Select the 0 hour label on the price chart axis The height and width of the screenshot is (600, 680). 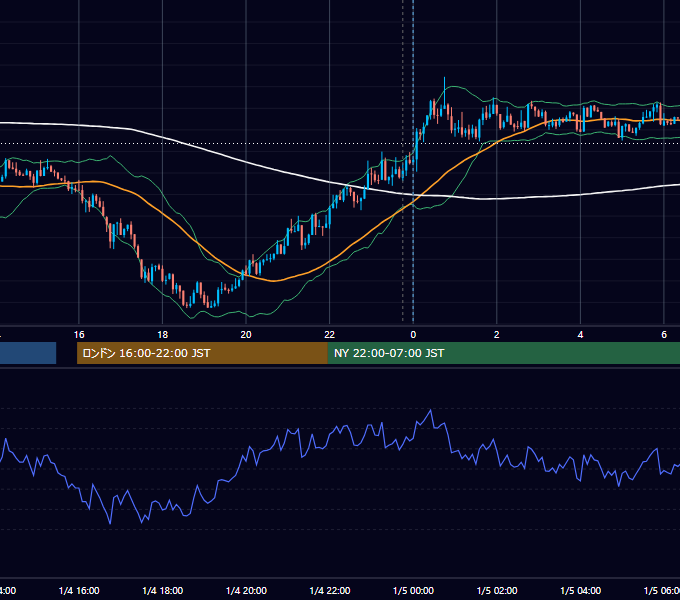[x=413, y=335]
